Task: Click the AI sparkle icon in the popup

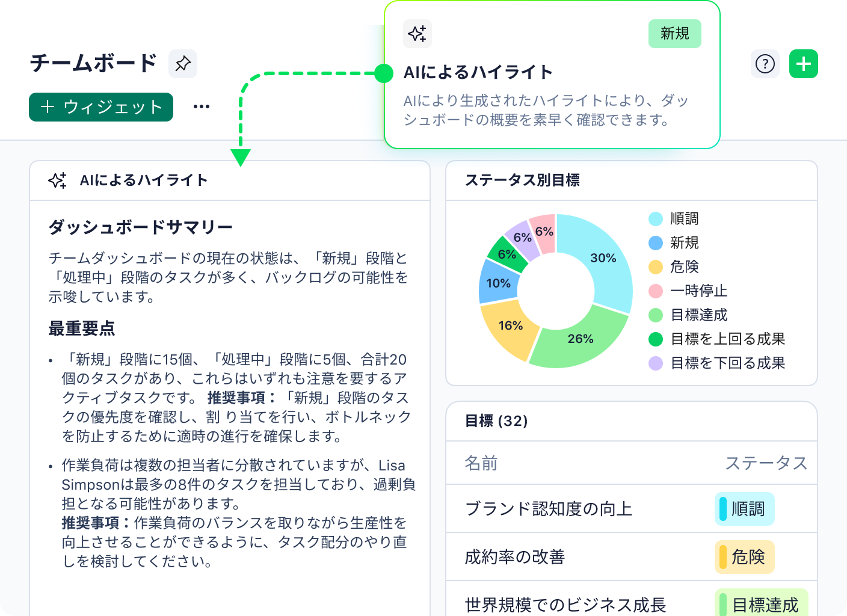Action: [417, 34]
